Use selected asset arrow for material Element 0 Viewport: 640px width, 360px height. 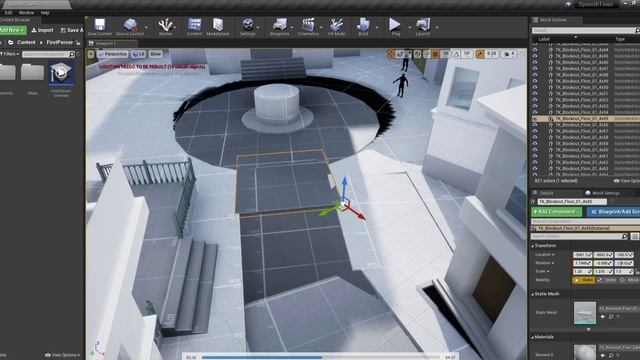[603, 356]
